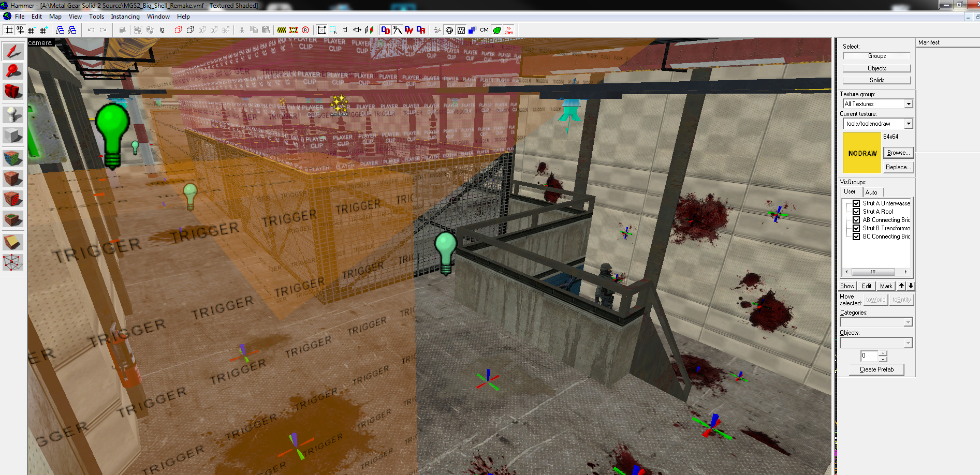The width and height of the screenshot is (980, 475).
Task: Click the green leaf toolbar icon
Action: click(x=496, y=30)
